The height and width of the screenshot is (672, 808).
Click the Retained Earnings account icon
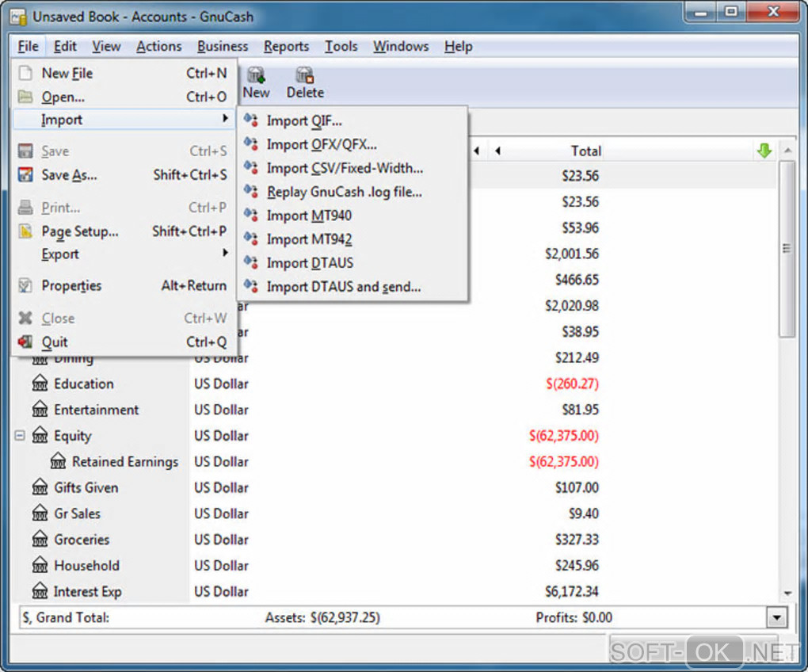pyautogui.click(x=58, y=461)
